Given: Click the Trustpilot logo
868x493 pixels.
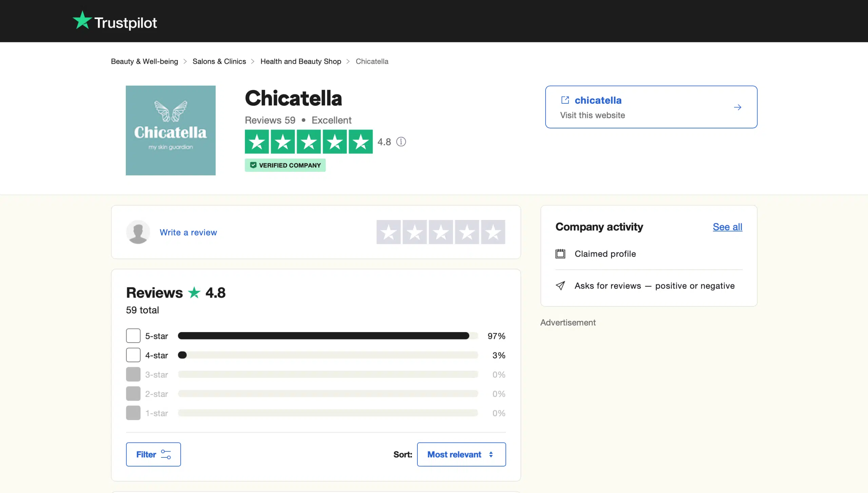Looking at the screenshot, I should click(115, 21).
